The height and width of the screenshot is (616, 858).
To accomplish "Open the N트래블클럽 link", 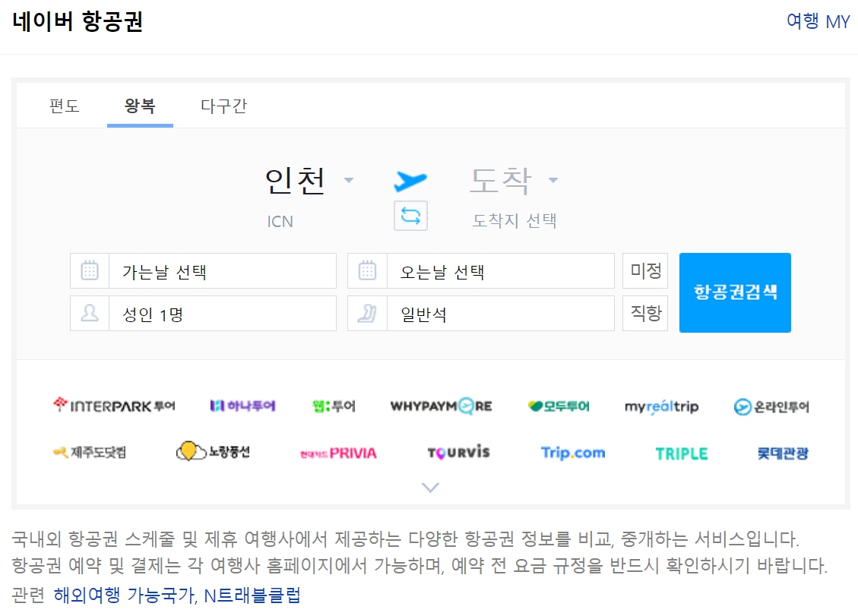I will coord(252,595).
